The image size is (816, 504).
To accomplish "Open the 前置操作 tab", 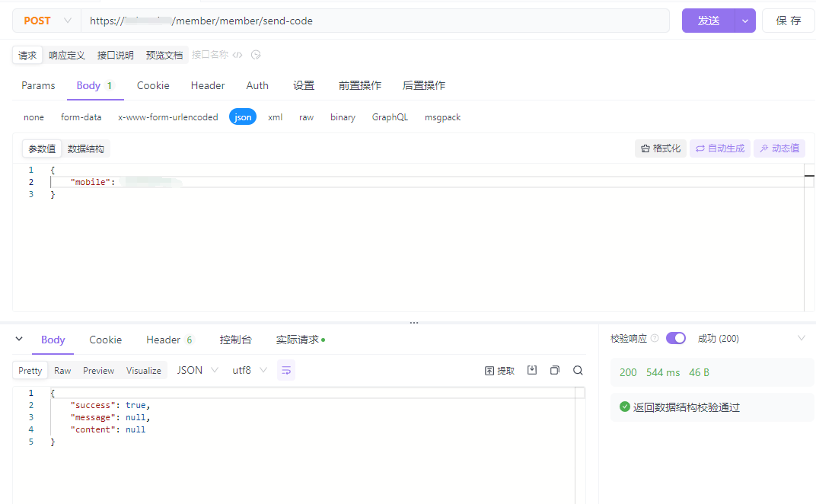I will [359, 85].
